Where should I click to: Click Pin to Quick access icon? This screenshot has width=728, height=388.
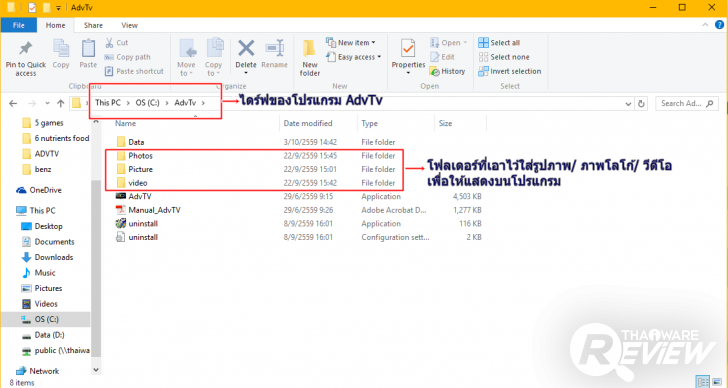(26, 48)
